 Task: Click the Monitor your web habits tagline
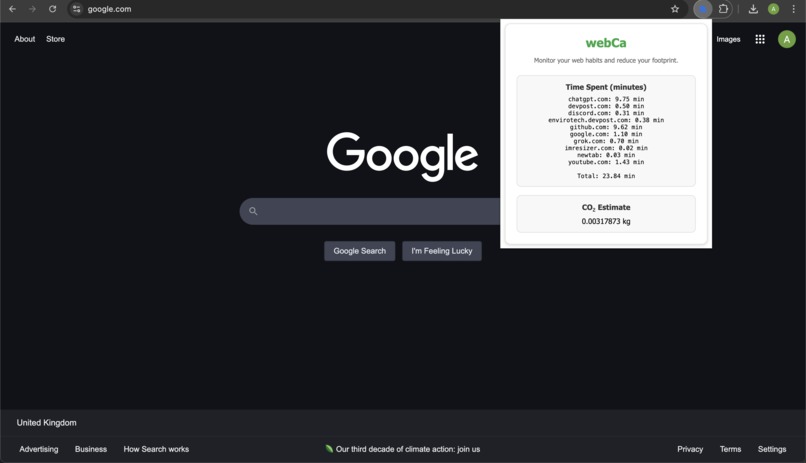pos(606,60)
